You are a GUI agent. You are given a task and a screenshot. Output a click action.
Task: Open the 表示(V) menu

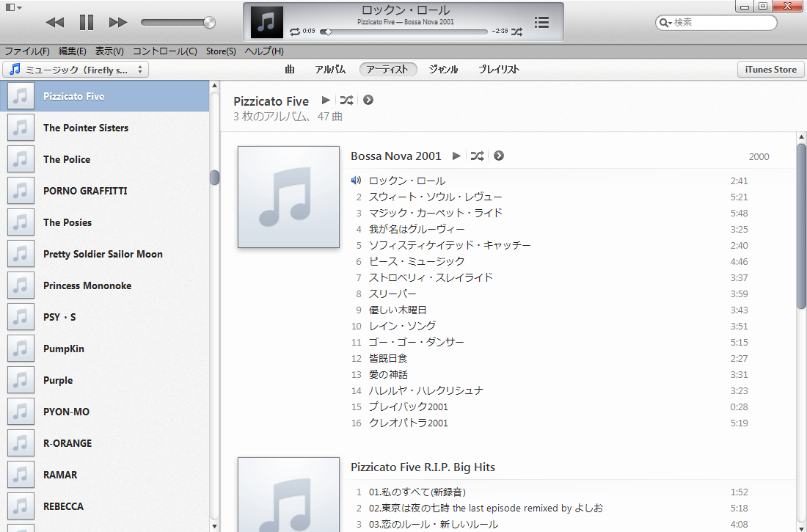click(x=109, y=51)
